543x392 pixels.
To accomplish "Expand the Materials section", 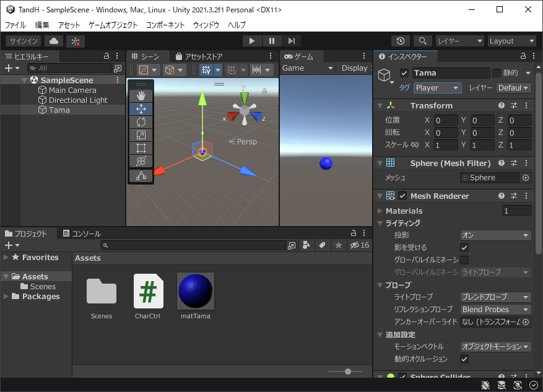I will (x=380, y=211).
